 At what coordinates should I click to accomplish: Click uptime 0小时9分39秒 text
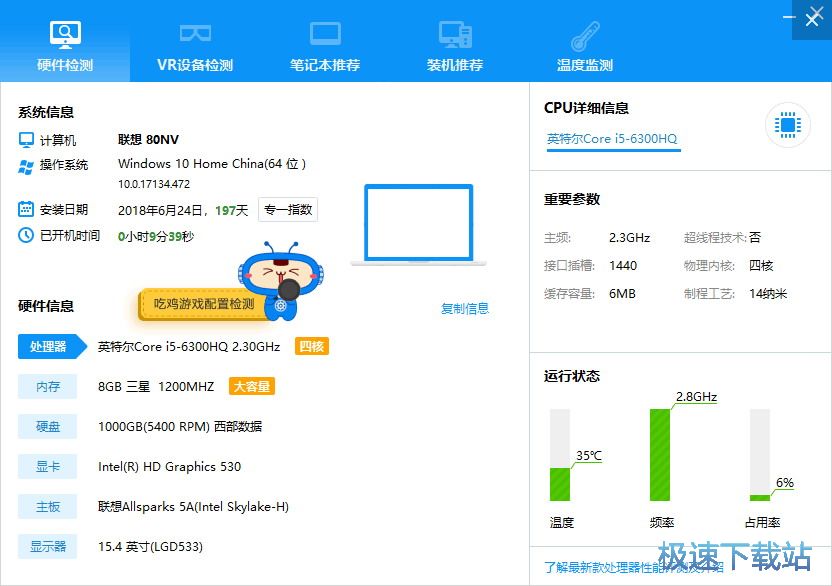point(156,236)
